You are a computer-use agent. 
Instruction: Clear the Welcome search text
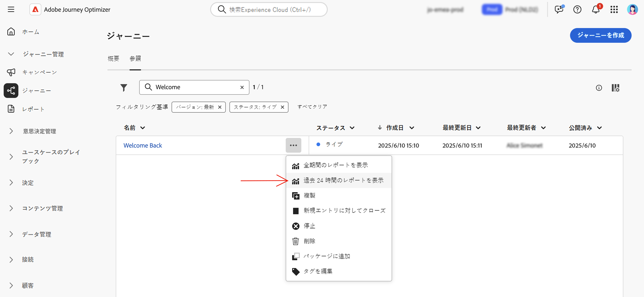click(242, 87)
